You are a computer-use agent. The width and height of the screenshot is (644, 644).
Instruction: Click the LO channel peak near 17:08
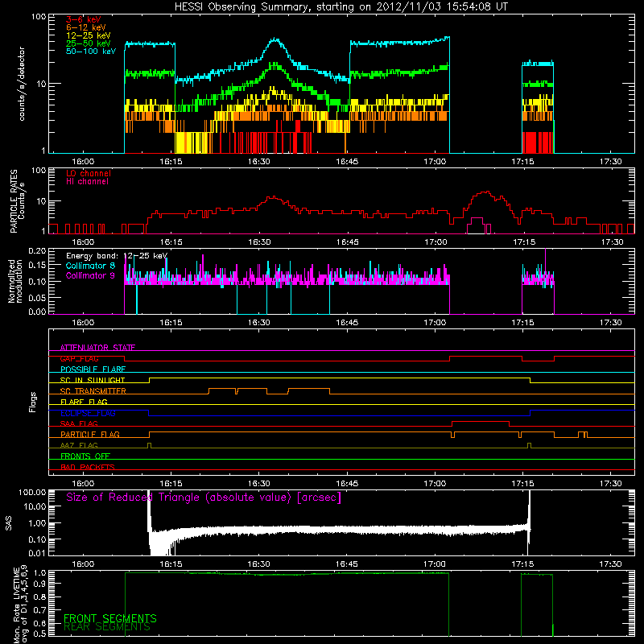coord(486,192)
